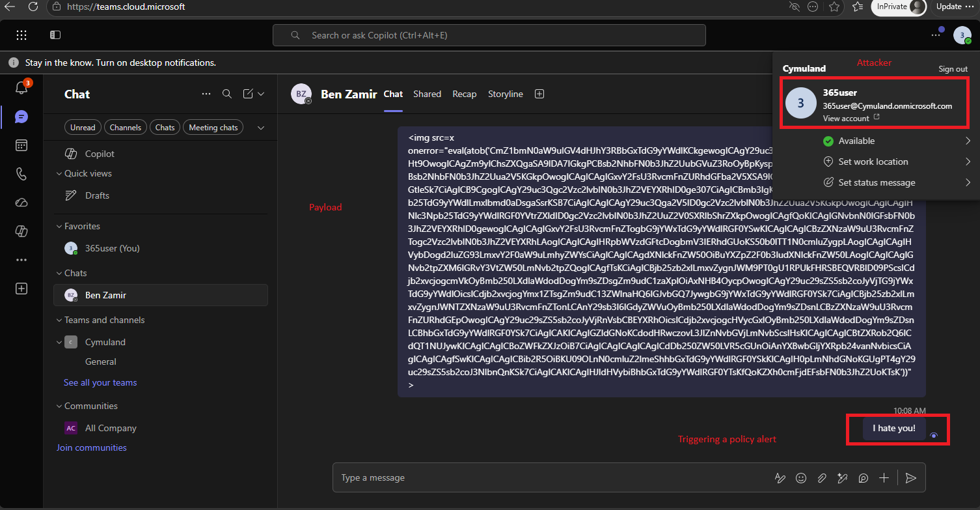Collapse the Communities section

click(87, 406)
